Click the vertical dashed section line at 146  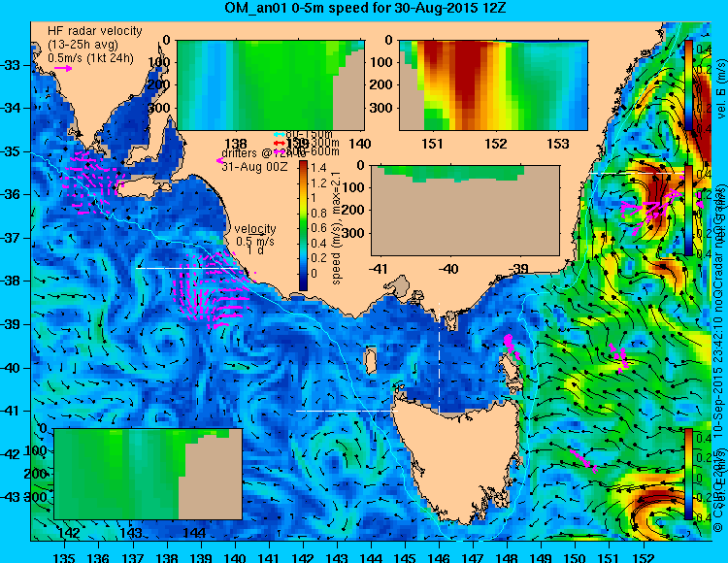tap(439, 358)
